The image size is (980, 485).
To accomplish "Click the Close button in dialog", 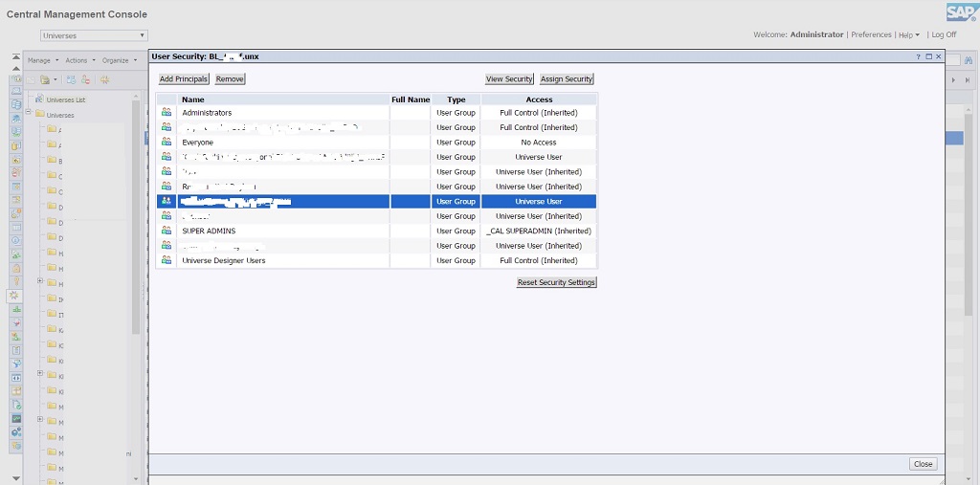I will click(924, 464).
